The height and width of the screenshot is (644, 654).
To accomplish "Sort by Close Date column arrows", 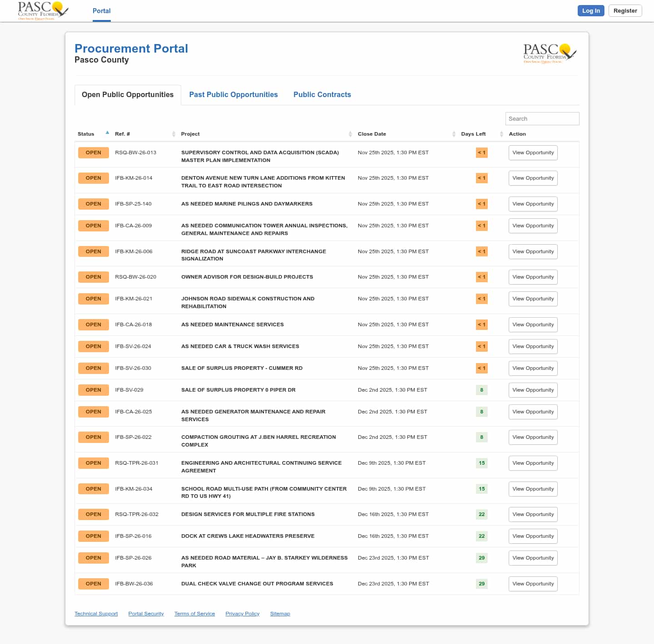I will pos(454,134).
